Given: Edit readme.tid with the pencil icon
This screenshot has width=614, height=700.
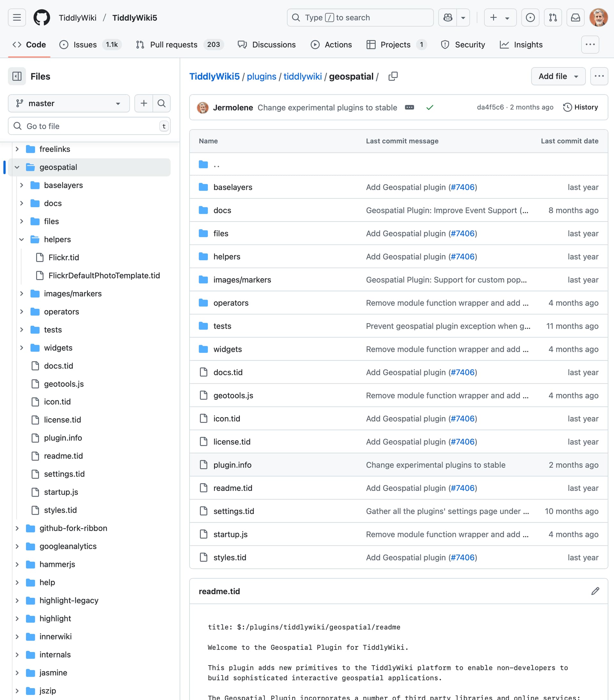Looking at the screenshot, I should pyautogui.click(x=595, y=591).
